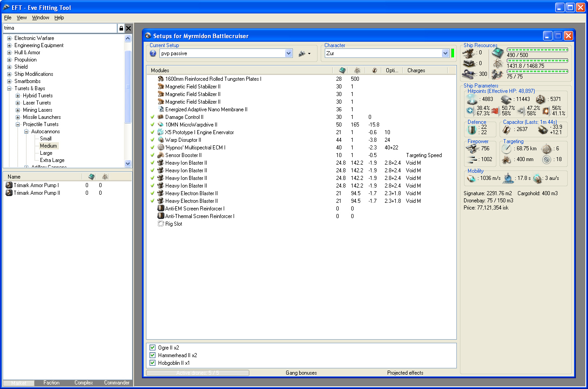Click the calibration icon showing 300
Screen dimensions: 588x389
click(x=469, y=74)
